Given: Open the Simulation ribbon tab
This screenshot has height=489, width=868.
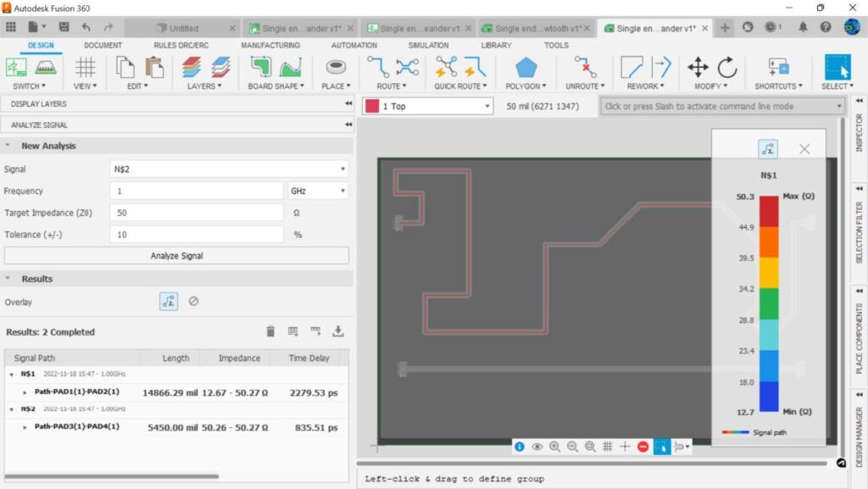Looking at the screenshot, I should coord(428,45).
